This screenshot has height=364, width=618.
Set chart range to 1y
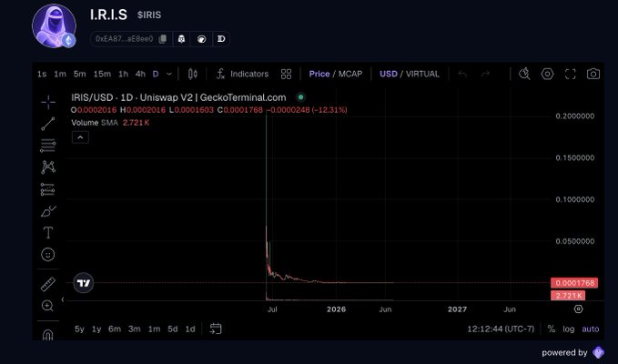pyautogui.click(x=96, y=329)
